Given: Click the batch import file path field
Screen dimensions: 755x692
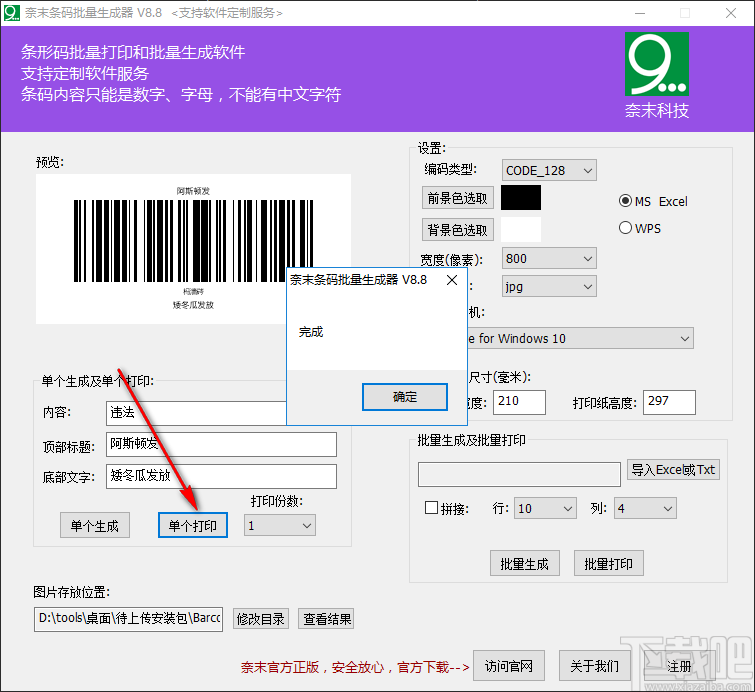Looking at the screenshot, I should pyautogui.click(x=519, y=474).
